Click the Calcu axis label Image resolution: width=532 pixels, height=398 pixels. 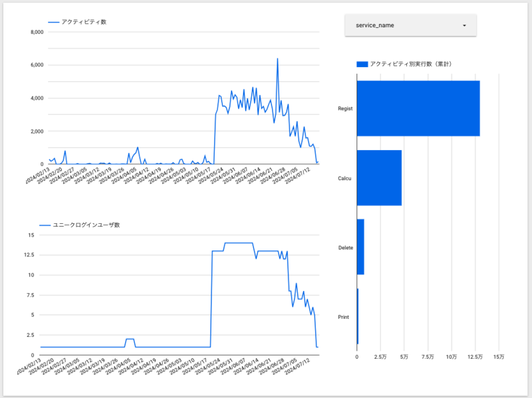tap(344, 178)
